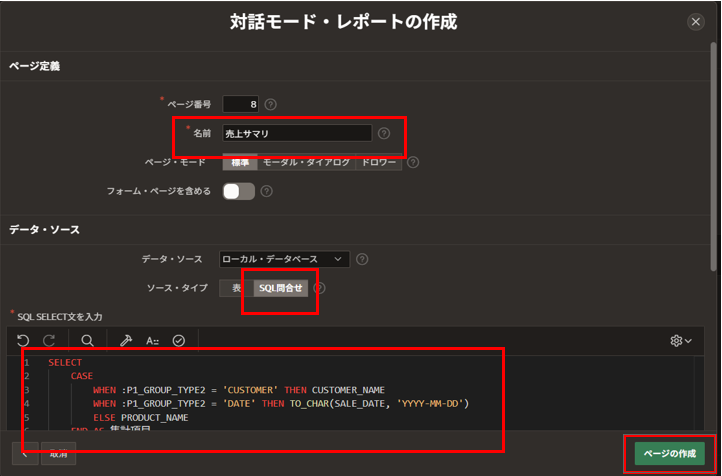
Task: Select モーダル・ダイアログ page mode
Action: click(306, 162)
